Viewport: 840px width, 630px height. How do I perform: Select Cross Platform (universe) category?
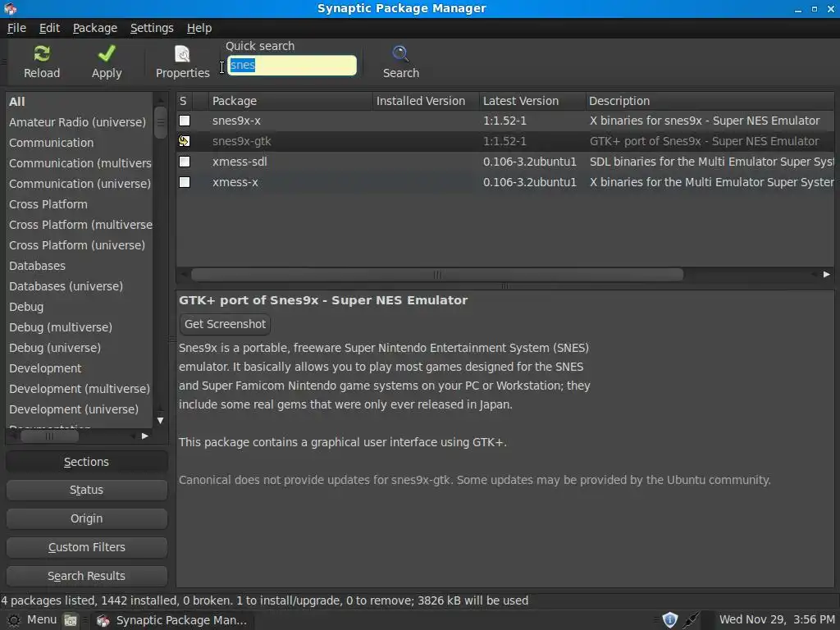tap(79, 245)
